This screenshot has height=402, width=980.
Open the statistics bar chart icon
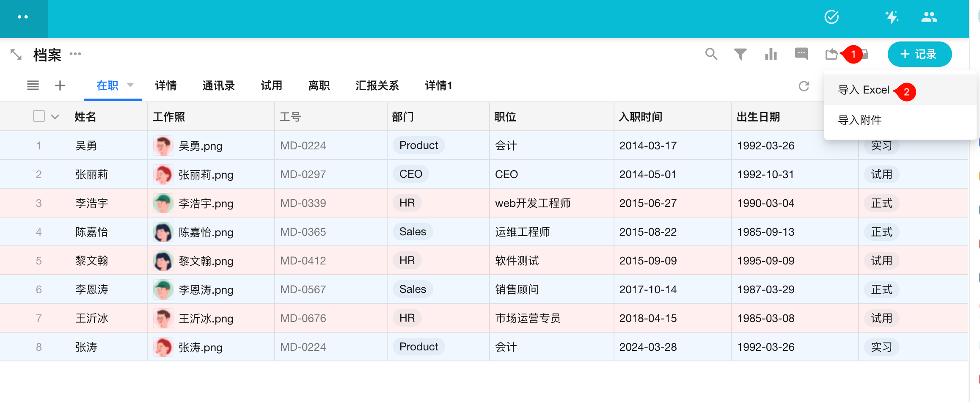[771, 54]
